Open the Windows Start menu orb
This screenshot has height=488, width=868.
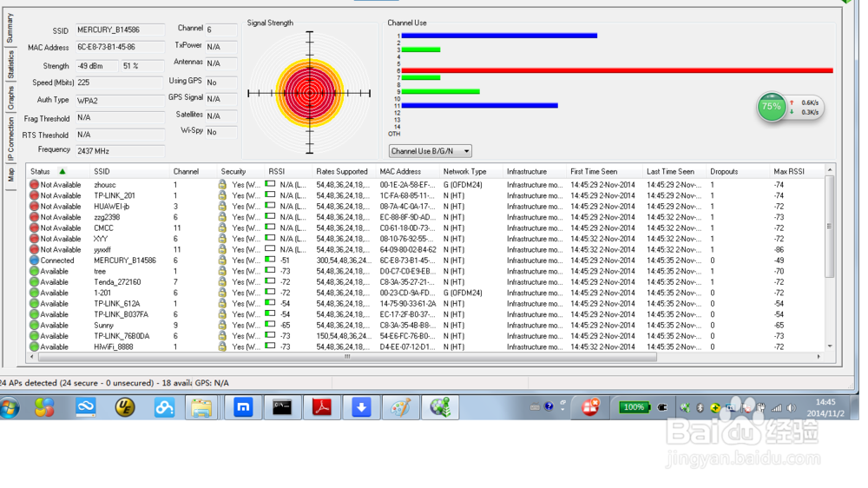(x=9, y=408)
